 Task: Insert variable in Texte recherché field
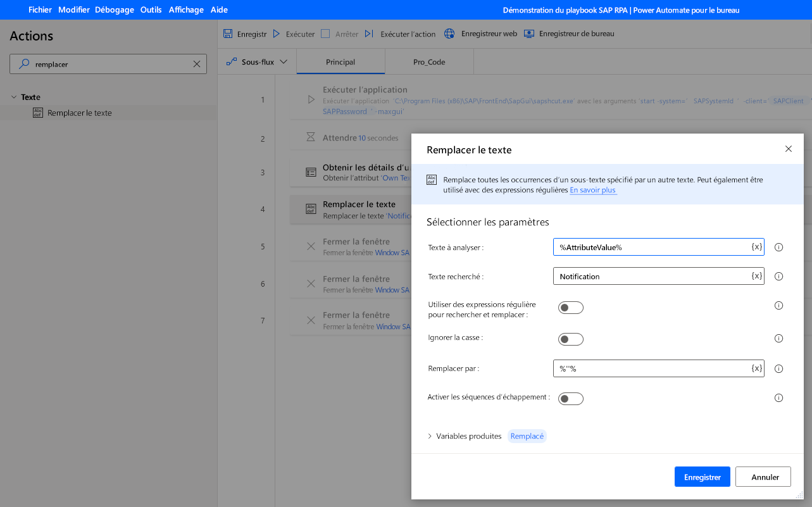[756, 276]
